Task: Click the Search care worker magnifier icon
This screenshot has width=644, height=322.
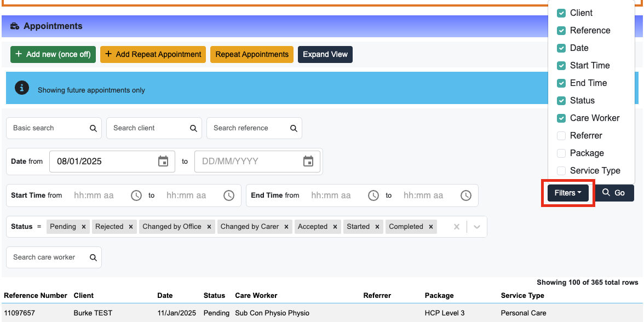Action: [x=93, y=257]
